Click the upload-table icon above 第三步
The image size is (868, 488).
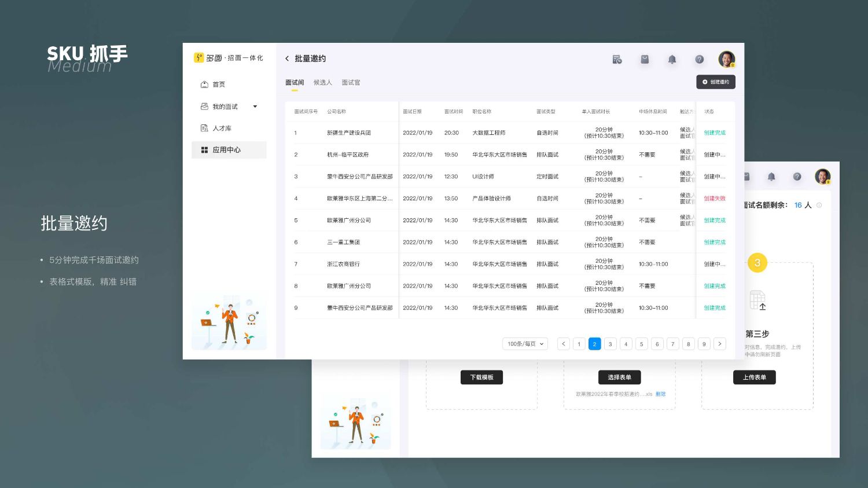757,300
